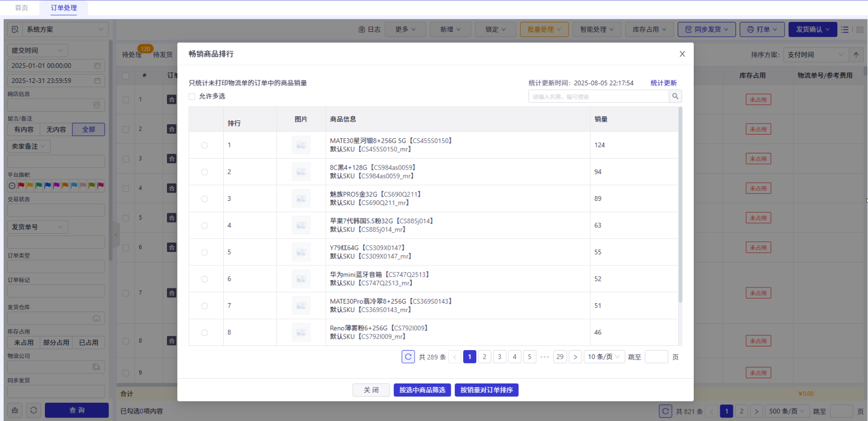868x421 pixels.
Task: Click the 关闭 button in the dialog
Action: (371, 390)
